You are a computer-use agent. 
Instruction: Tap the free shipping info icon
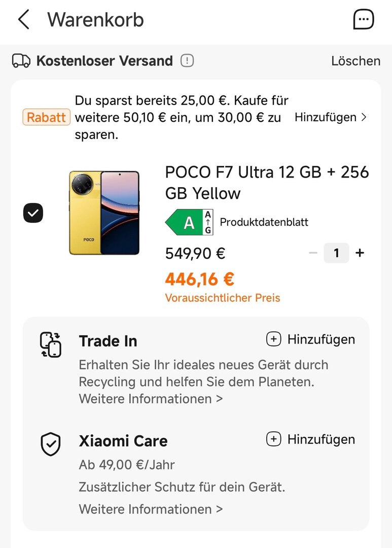[x=187, y=61]
